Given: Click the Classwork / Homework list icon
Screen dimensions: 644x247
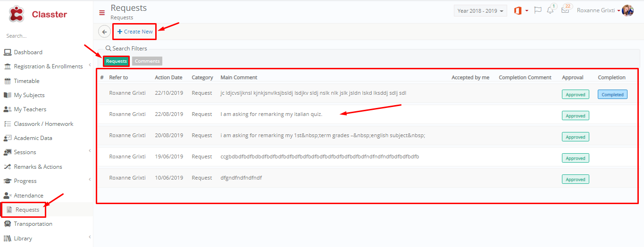Looking at the screenshot, I should 8,124.
